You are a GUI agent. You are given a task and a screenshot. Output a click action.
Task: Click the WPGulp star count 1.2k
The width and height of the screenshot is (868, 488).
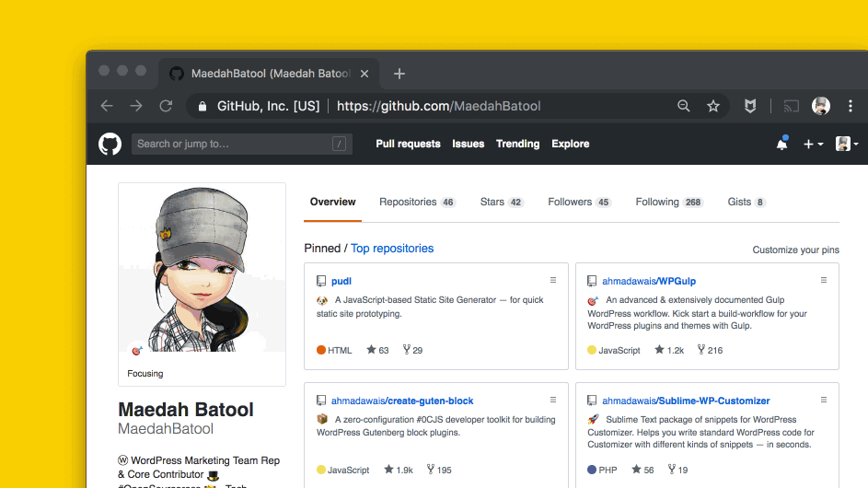pyautogui.click(x=668, y=350)
